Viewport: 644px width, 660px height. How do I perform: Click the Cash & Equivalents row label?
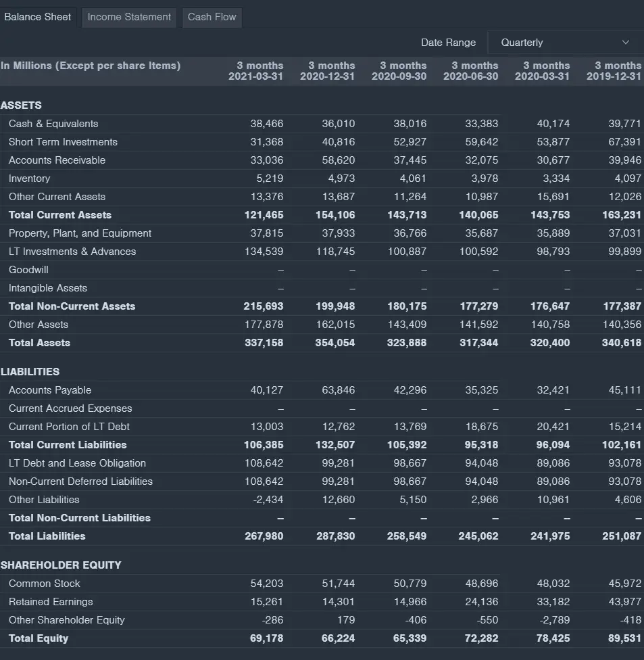53,124
